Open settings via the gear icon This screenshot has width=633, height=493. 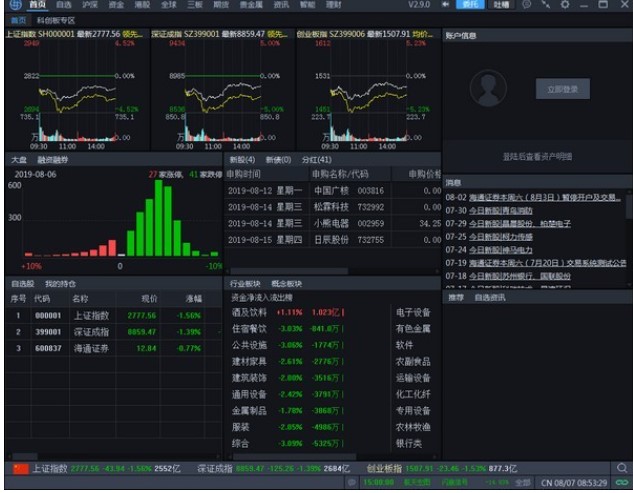[x=565, y=5]
